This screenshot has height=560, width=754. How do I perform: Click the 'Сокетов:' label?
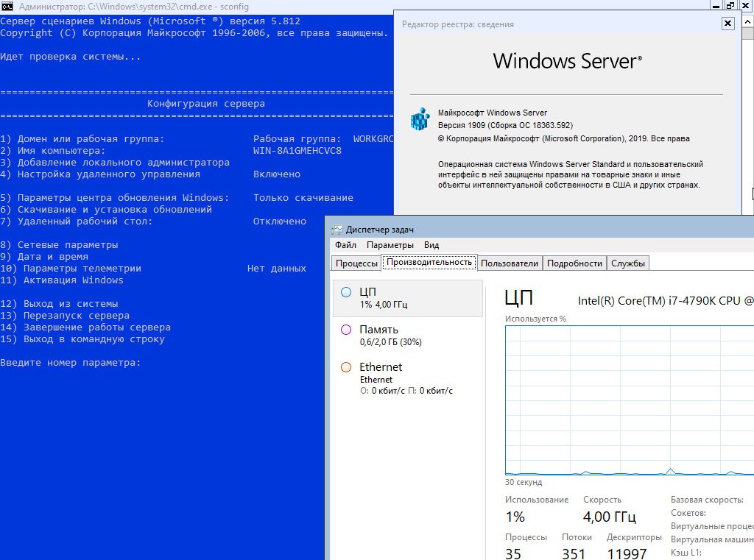coord(688,513)
